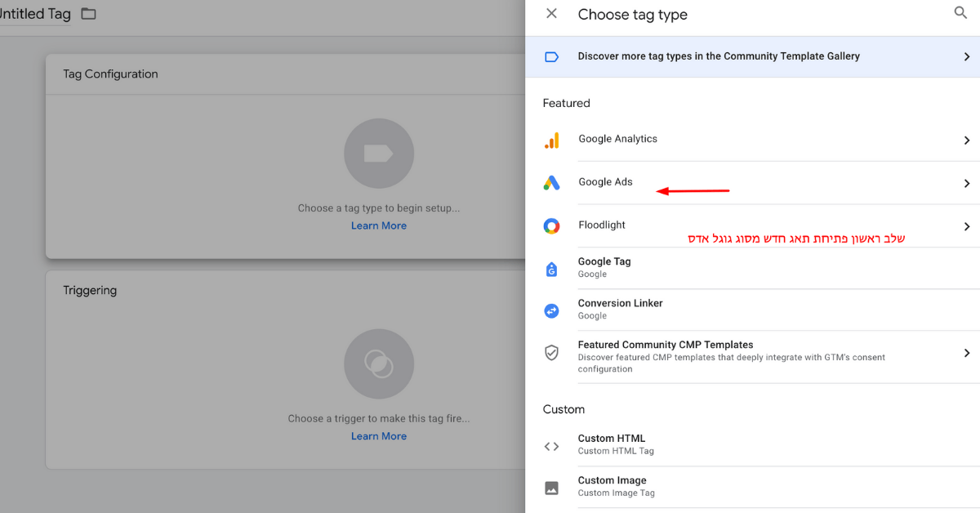Expand the Floodlight chevron arrow
The height and width of the screenshot is (513, 980).
[966, 226]
